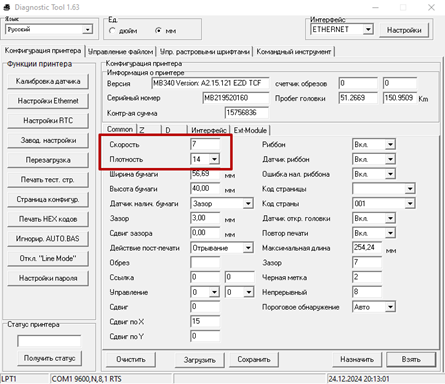The image size is (445, 384).
Task: Click the Непрерывный field
Action: 367,292
